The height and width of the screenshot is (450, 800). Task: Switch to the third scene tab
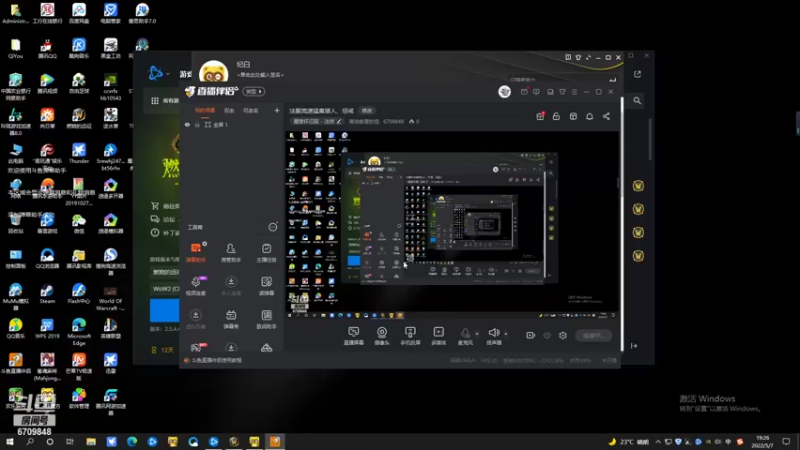[x=251, y=111]
